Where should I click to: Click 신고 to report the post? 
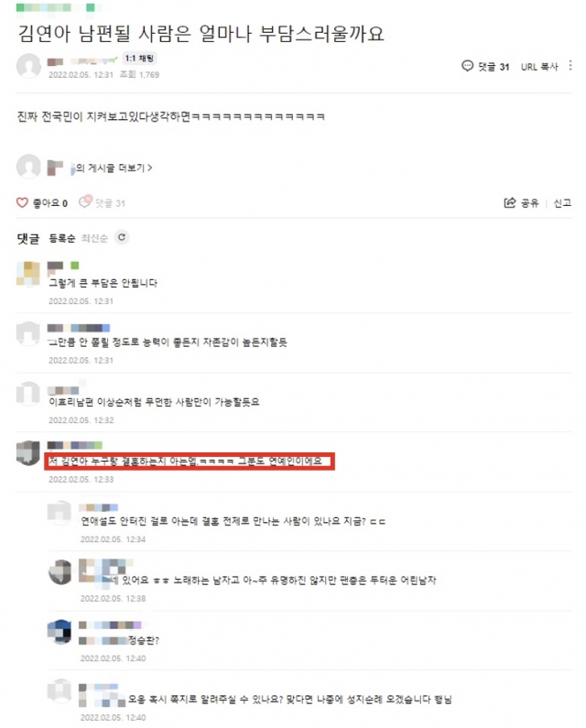[562, 203]
